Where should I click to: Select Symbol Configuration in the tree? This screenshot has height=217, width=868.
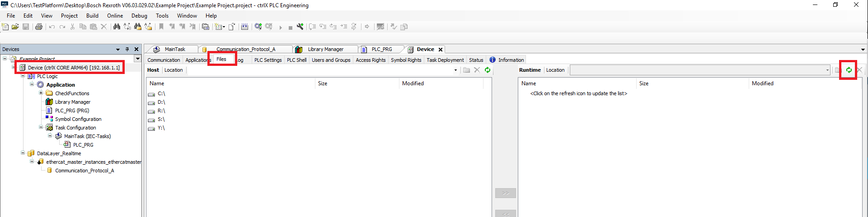78,119
